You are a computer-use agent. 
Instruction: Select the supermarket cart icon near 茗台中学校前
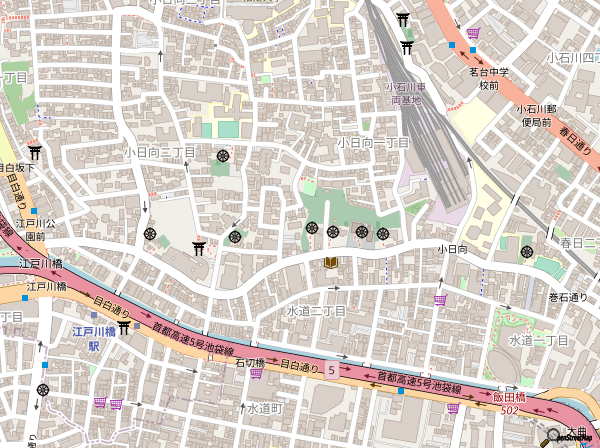pyautogui.click(x=472, y=33)
